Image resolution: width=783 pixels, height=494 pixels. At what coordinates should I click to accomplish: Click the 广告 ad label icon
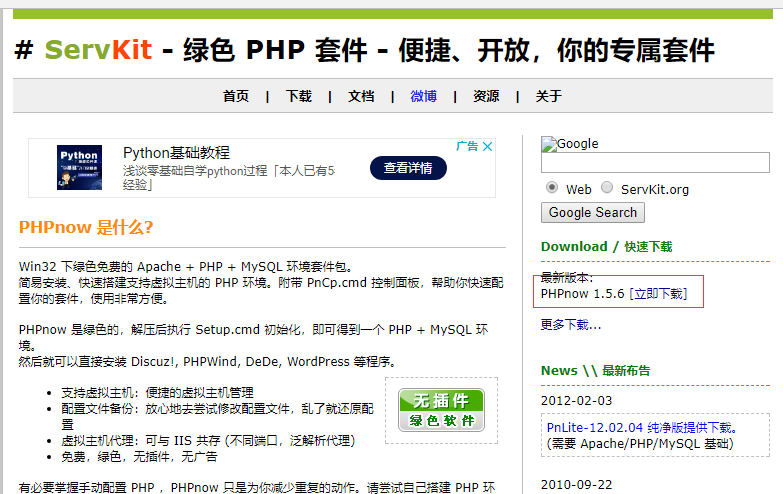point(467,146)
